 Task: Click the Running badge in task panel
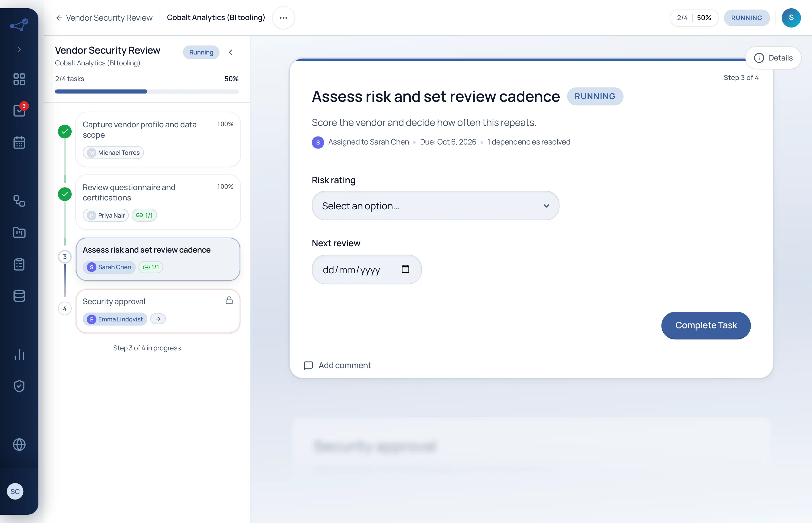click(201, 52)
